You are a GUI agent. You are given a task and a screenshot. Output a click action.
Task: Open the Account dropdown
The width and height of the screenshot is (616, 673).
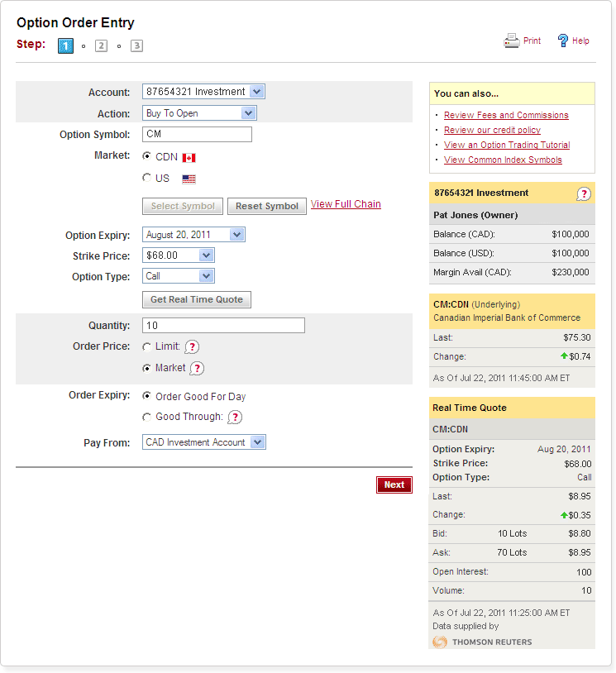203,92
